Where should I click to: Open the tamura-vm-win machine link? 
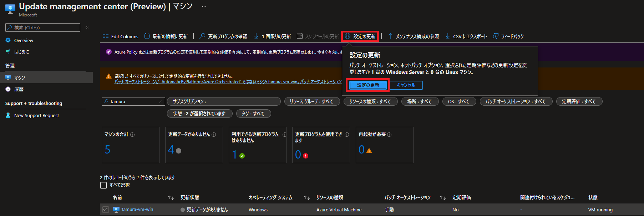tap(137, 210)
